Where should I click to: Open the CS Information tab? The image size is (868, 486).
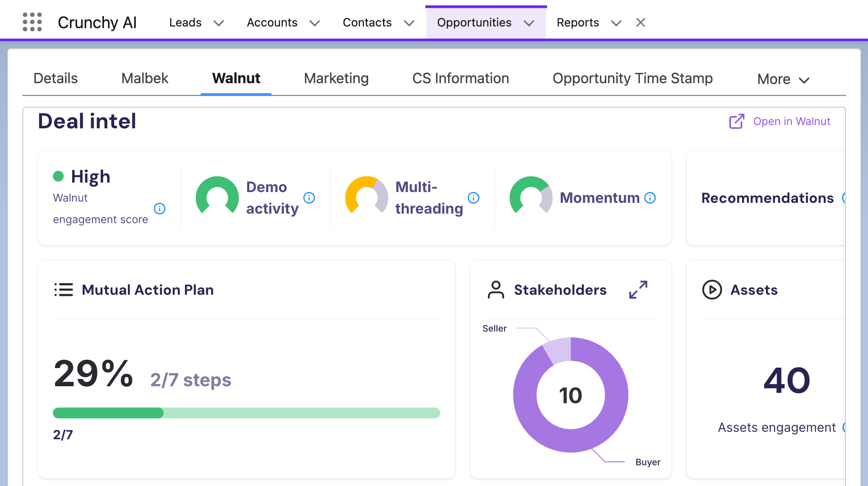tap(461, 78)
